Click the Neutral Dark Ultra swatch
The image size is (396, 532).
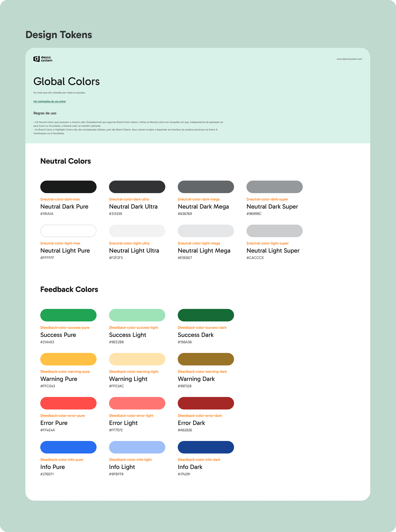pos(137,187)
